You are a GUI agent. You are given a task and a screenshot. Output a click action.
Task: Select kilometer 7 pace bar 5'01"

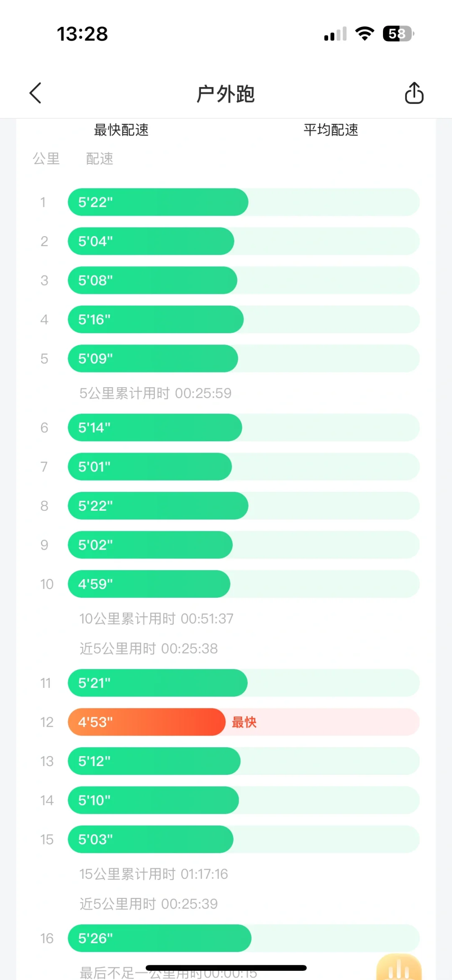(150, 467)
